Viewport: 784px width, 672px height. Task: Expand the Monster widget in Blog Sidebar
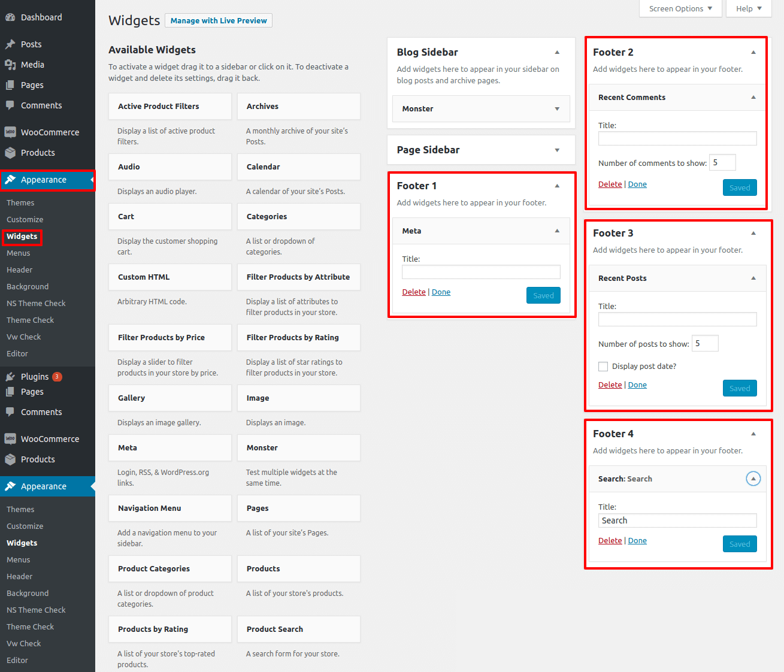(x=556, y=109)
